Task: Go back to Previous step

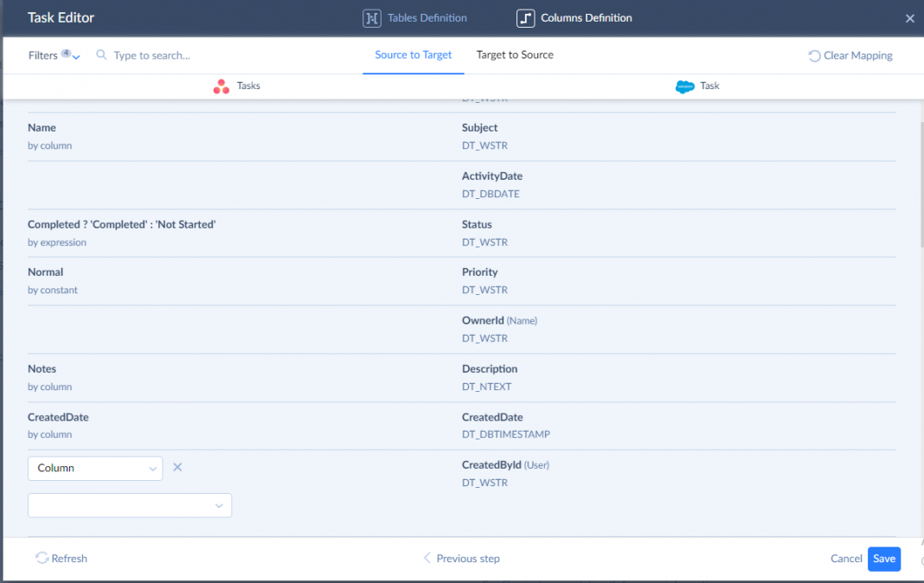Action: coord(461,559)
